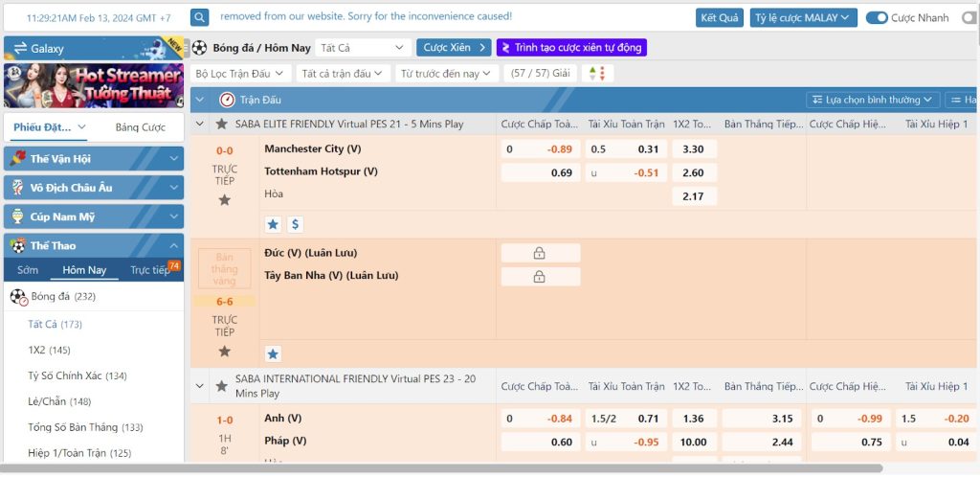Click the gray star under Manchester City TRỰC TIẾP
This screenshot has width=980, height=478.
tap(224, 200)
